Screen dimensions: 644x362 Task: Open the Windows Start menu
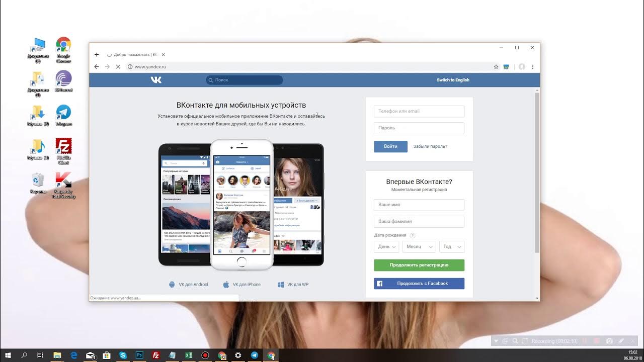(x=8, y=355)
